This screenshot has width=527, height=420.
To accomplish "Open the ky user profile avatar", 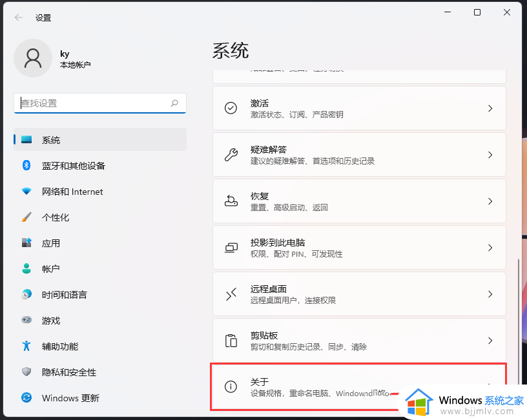I will [33, 58].
